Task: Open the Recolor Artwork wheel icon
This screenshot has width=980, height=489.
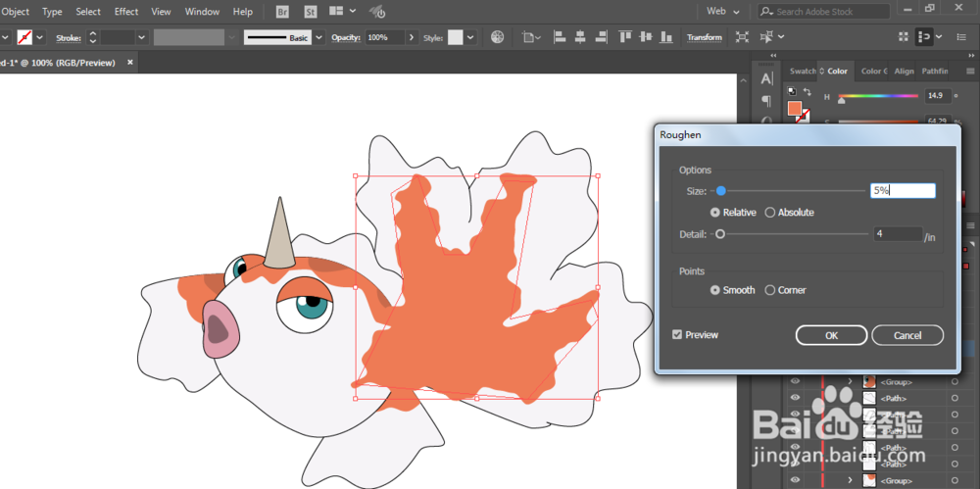Action: (498, 37)
